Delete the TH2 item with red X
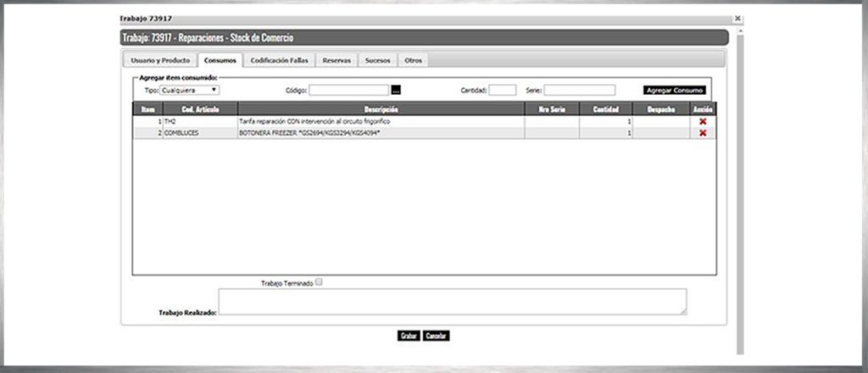This screenshot has width=868, height=373. click(x=703, y=122)
